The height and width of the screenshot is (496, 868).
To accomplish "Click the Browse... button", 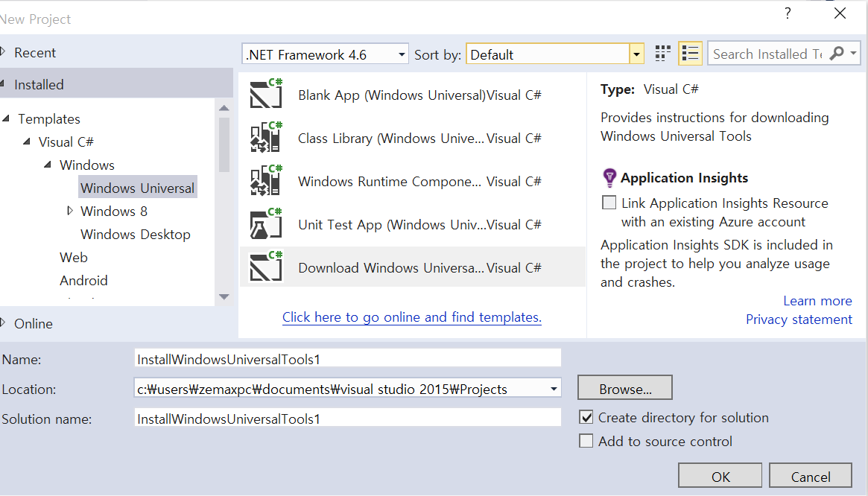I will coord(625,387).
